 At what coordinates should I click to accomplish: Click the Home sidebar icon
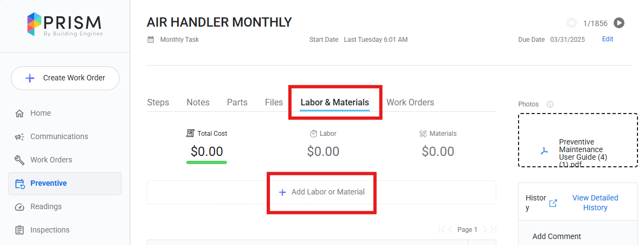[20, 114]
